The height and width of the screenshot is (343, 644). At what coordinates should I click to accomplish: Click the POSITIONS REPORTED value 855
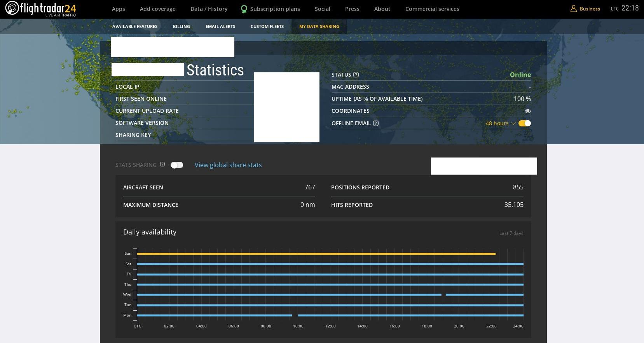(x=518, y=187)
